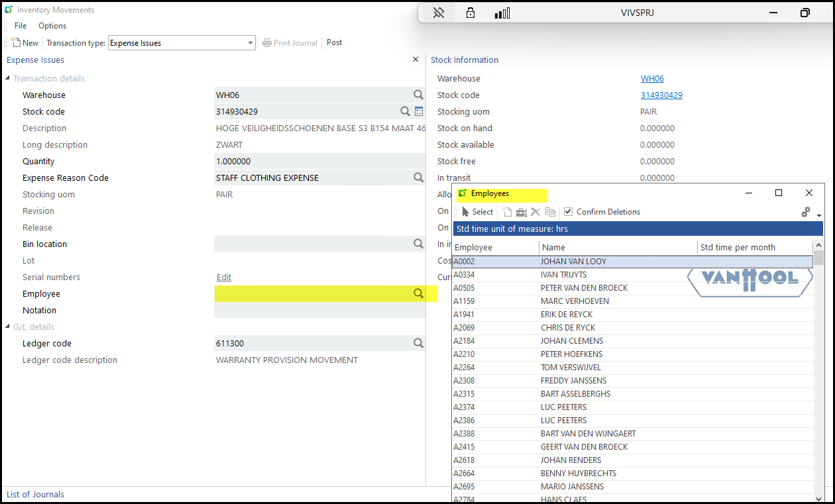Toggle the Confirm Deletions checkbox
The image size is (835, 504).
coord(568,212)
